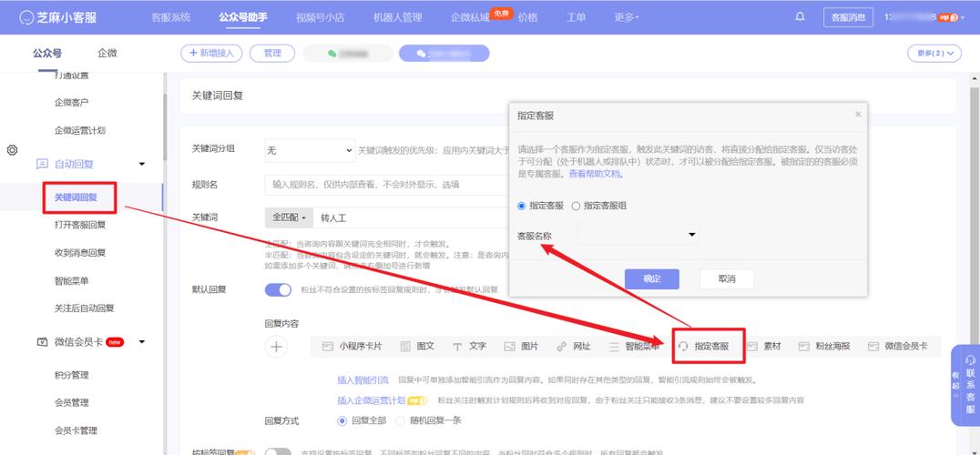Open 视频号小店 in top navigation
The width and height of the screenshot is (980, 455).
pos(320,17)
